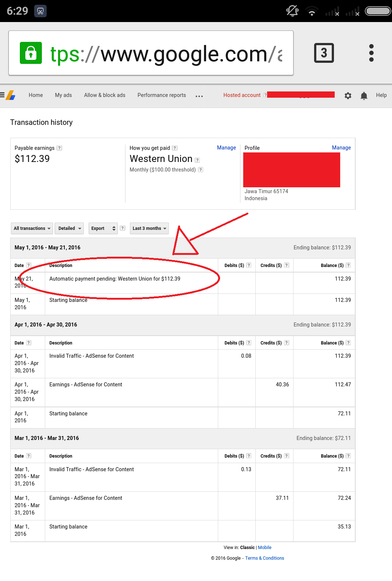Open help icon next to How you get paid

[x=175, y=148]
